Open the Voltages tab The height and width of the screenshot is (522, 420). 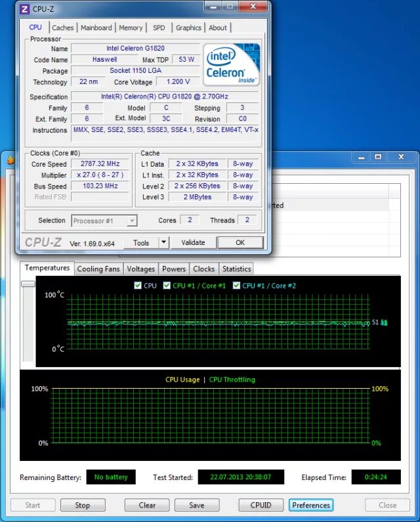tap(141, 269)
